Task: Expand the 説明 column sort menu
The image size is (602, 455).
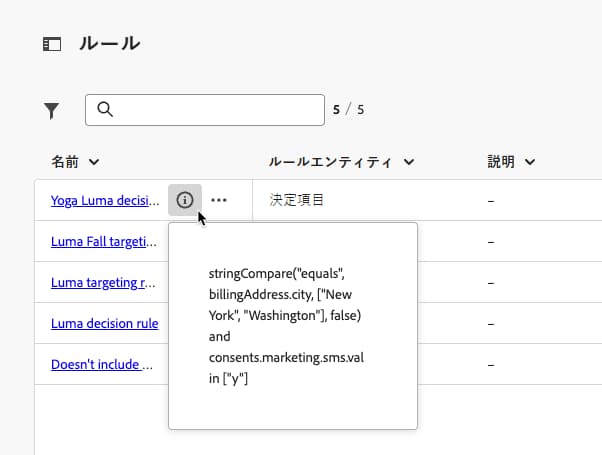Action: pos(530,162)
